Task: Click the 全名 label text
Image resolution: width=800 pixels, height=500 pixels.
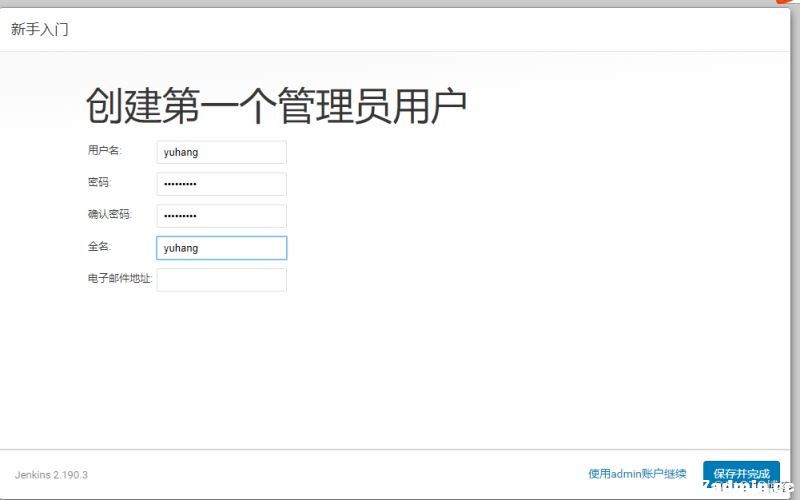Action: [x=99, y=246]
